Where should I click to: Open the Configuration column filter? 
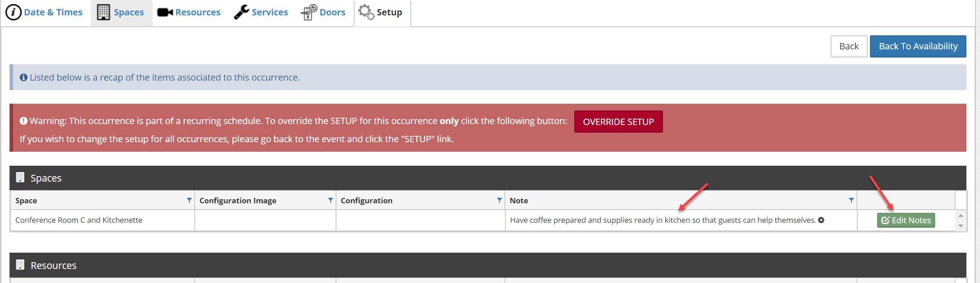(x=500, y=200)
